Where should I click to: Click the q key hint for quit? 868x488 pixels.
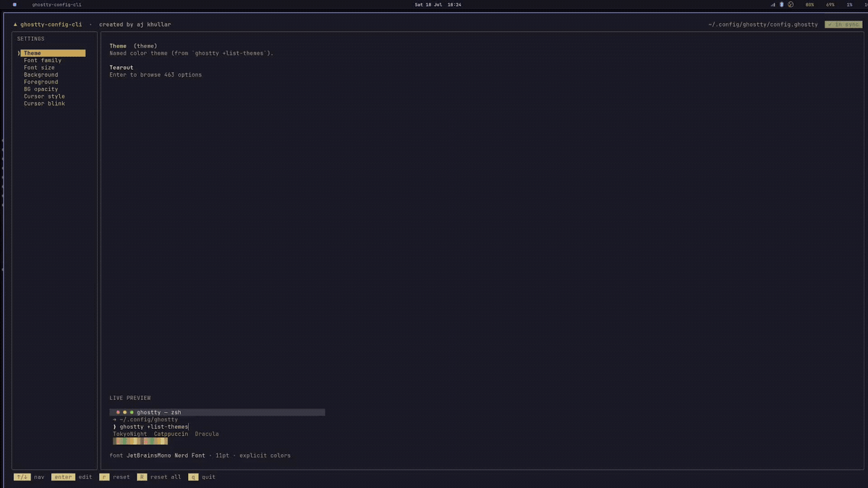click(193, 477)
